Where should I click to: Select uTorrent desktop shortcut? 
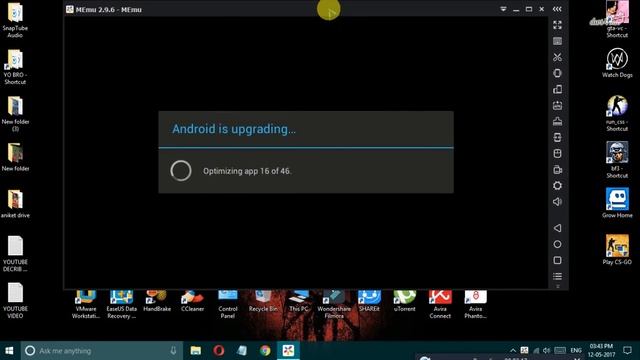(x=404, y=301)
